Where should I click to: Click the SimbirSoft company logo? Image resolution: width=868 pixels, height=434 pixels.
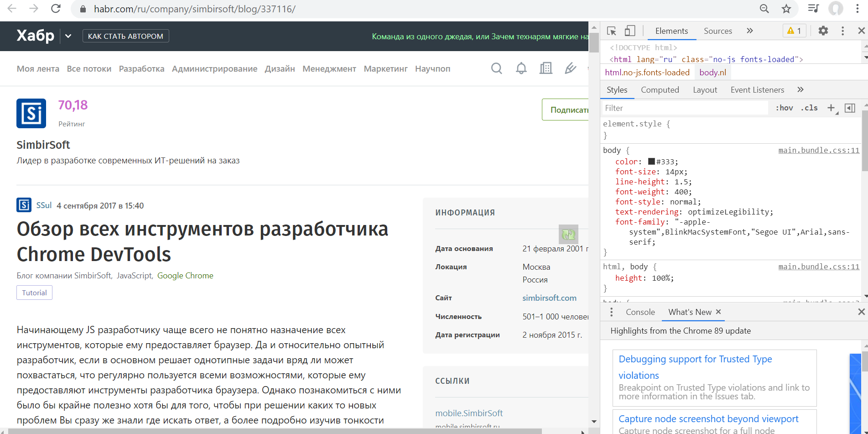[31, 113]
